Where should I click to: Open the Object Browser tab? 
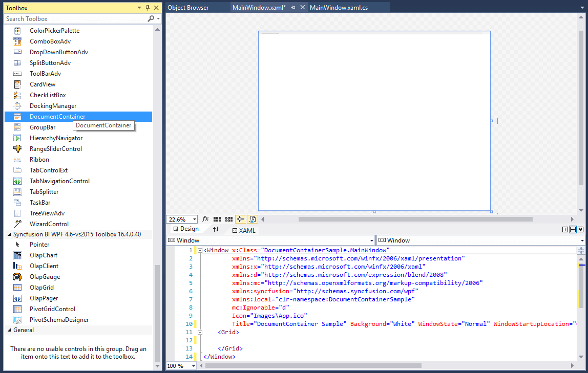pyautogui.click(x=188, y=7)
